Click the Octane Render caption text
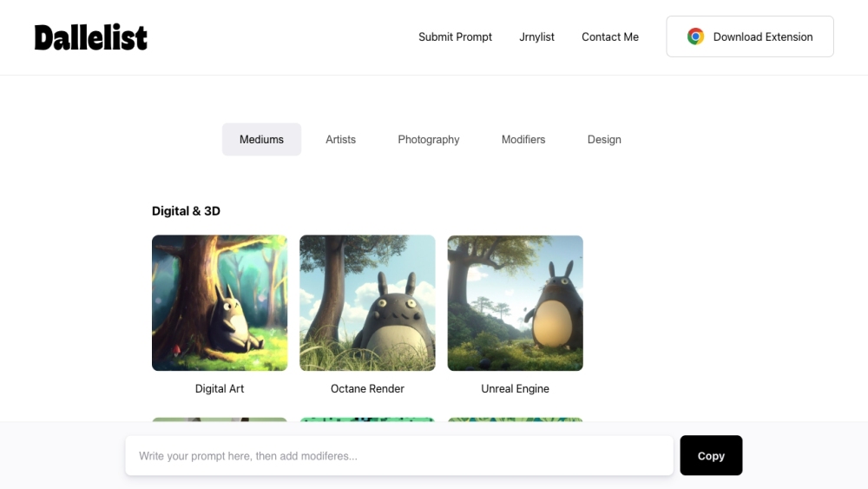The width and height of the screenshot is (868, 489). pos(367,388)
